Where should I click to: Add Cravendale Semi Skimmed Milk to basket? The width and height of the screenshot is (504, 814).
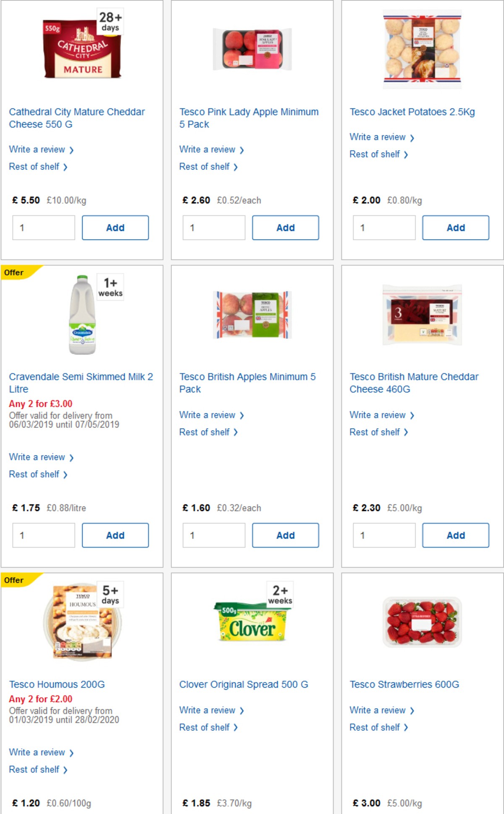(x=115, y=535)
